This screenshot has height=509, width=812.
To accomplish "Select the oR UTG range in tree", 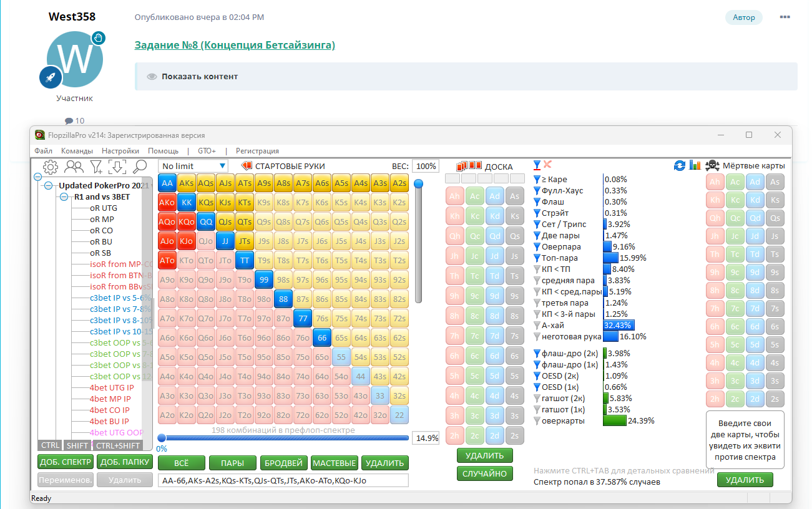I will 104,208.
